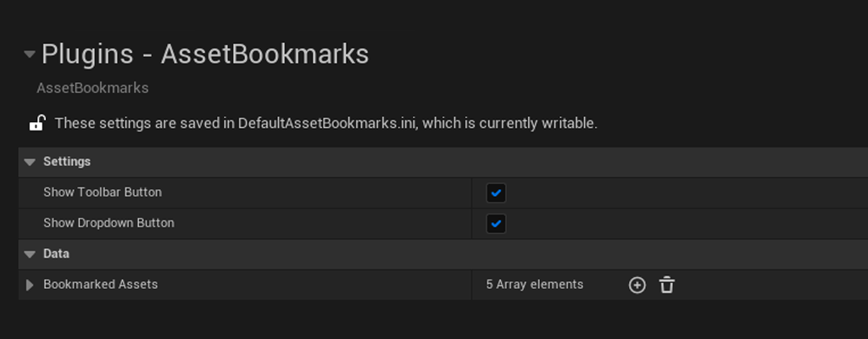Select the Data category header label

pyautogui.click(x=56, y=253)
